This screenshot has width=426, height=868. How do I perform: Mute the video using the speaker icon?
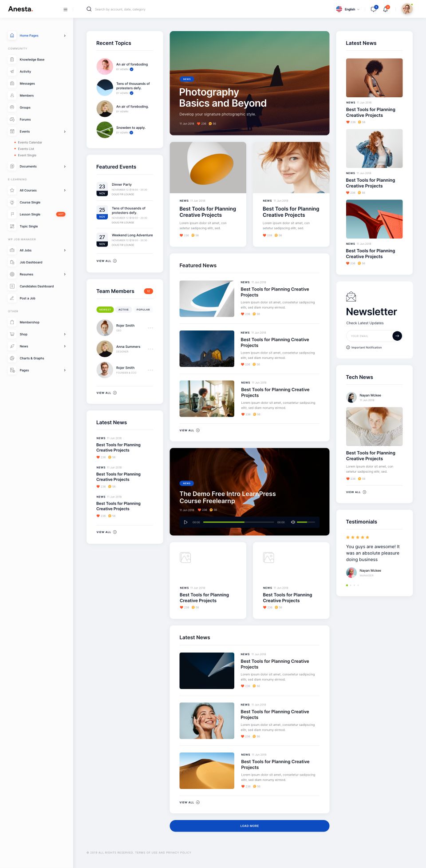293,522
